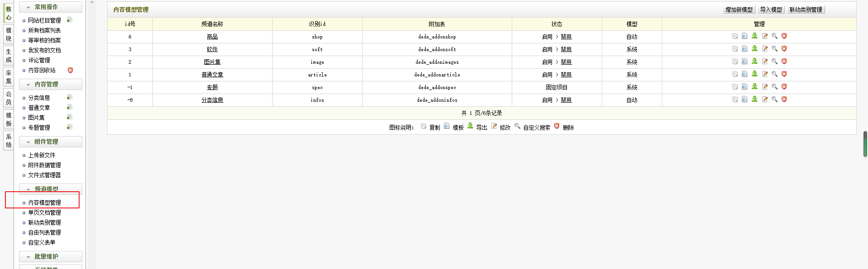Screen dimensions: 868x269
Task: Open 自由列表管理 in sidebar
Action: (x=44, y=232)
